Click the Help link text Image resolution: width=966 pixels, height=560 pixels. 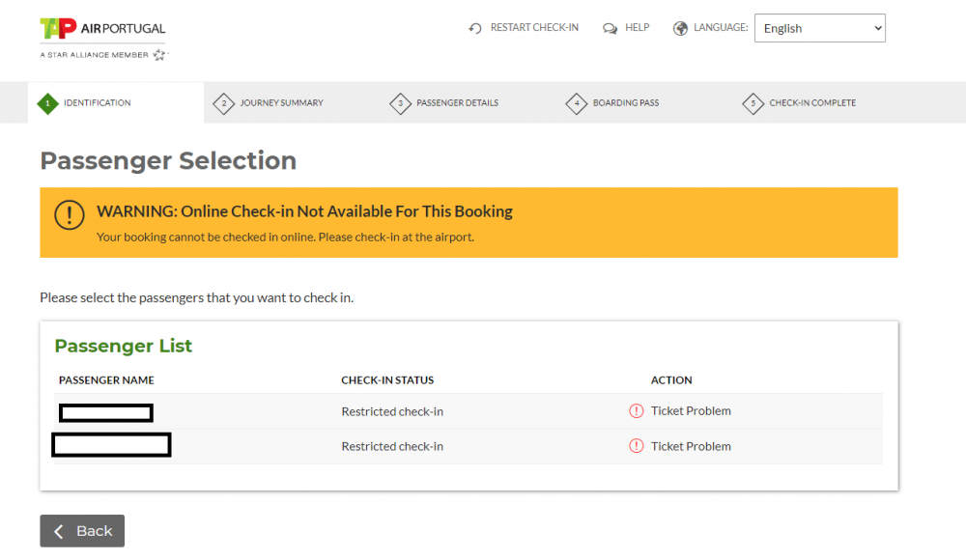pos(637,28)
